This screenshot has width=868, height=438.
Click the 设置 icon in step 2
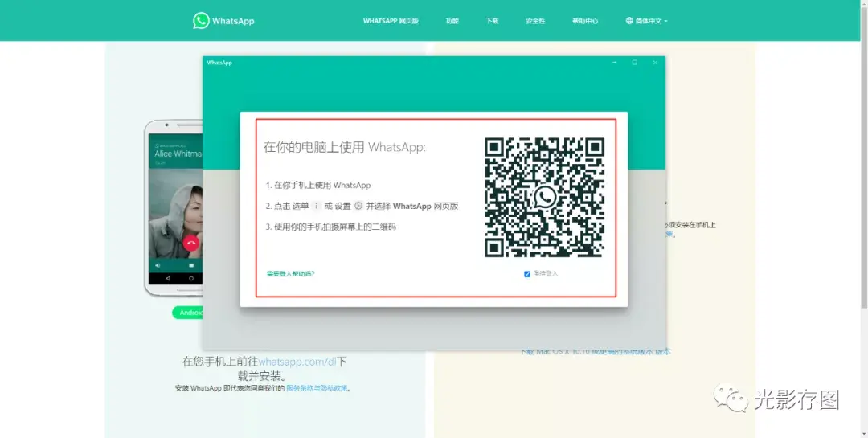coord(358,206)
